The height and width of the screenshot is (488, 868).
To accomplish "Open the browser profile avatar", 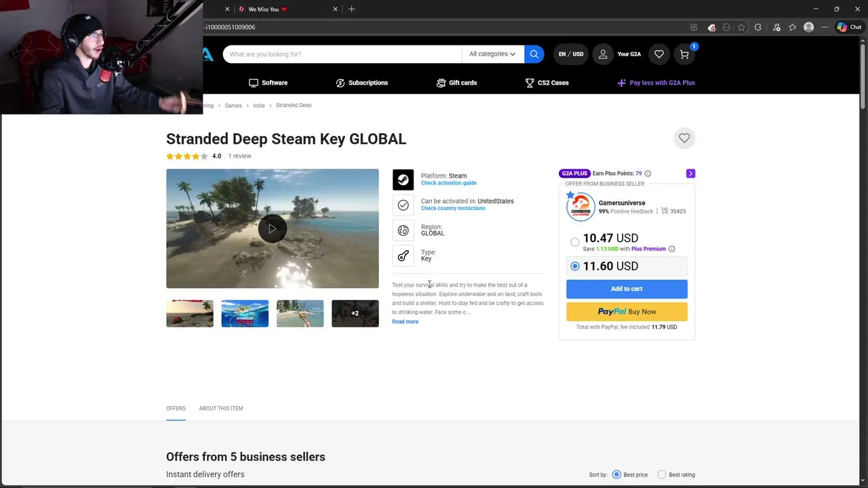I will coord(808,27).
